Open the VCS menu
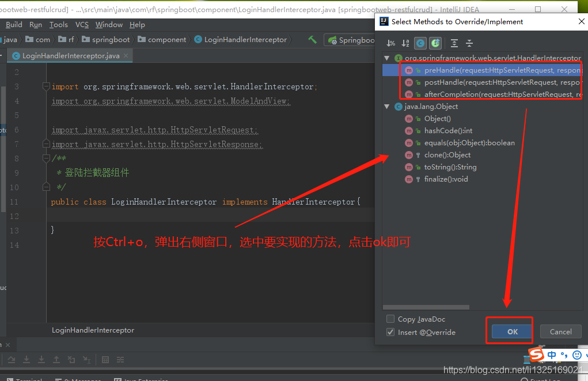Image resolution: width=588 pixels, height=381 pixels. tap(82, 24)
